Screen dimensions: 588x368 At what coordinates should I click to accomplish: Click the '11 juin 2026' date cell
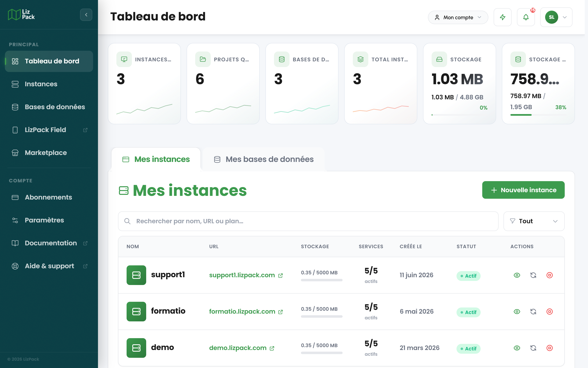416,275
